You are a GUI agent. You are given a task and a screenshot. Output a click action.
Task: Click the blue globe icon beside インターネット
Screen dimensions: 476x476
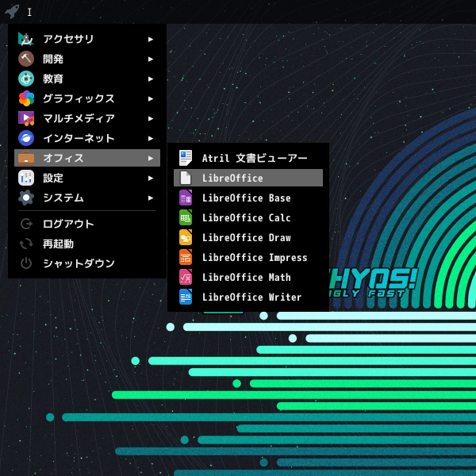(x=26, y=138)
